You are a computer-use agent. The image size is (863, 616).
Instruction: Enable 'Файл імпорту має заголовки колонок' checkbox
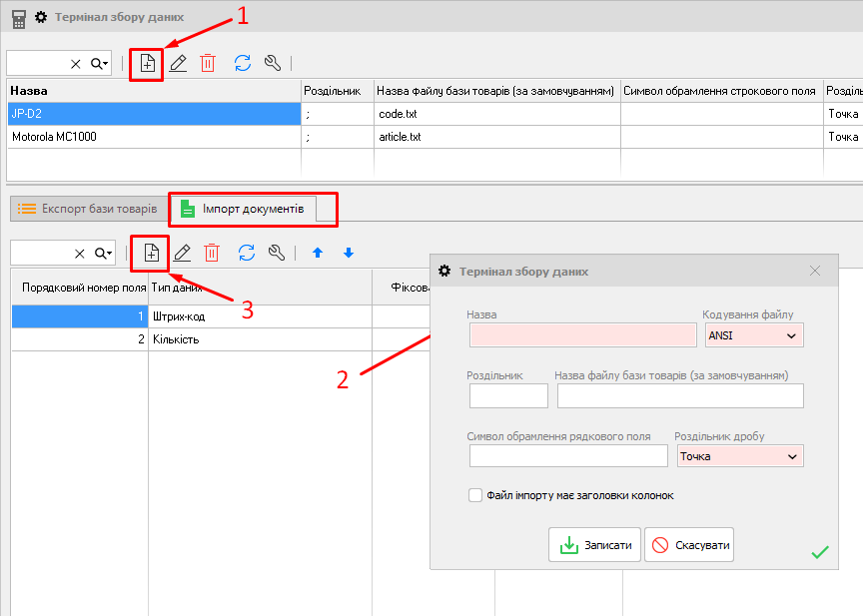(x=475, y=495)
